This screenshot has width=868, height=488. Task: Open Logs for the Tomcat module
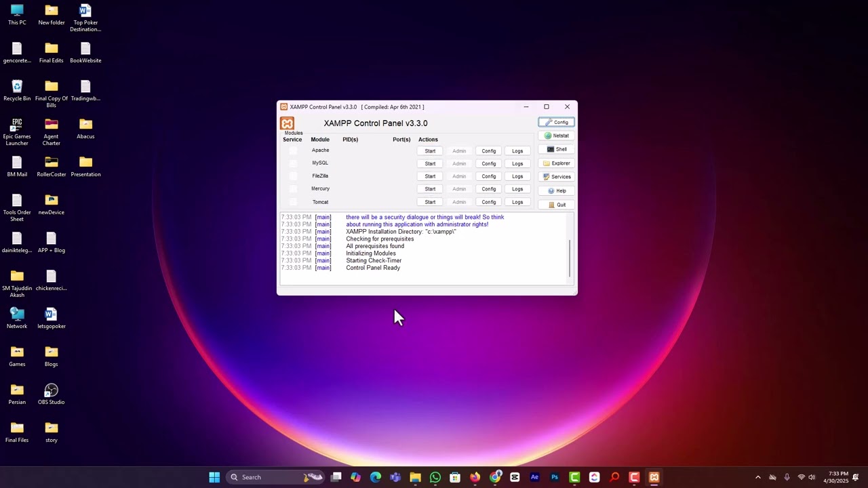(517, 202)
